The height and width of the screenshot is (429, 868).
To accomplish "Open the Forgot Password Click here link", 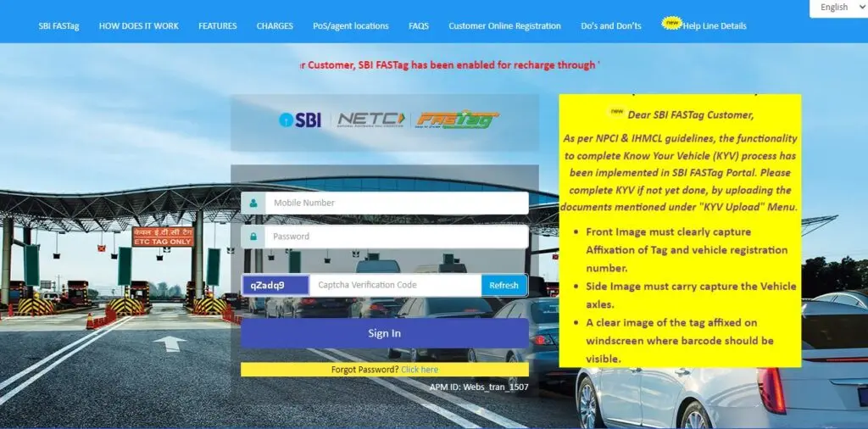I will tap(420, 369).
